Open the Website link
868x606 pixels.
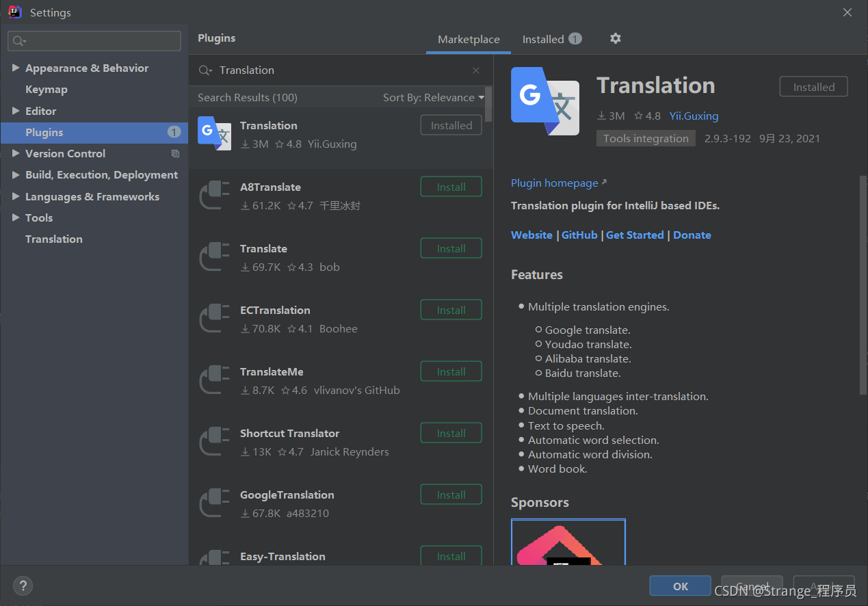(531, 235)
